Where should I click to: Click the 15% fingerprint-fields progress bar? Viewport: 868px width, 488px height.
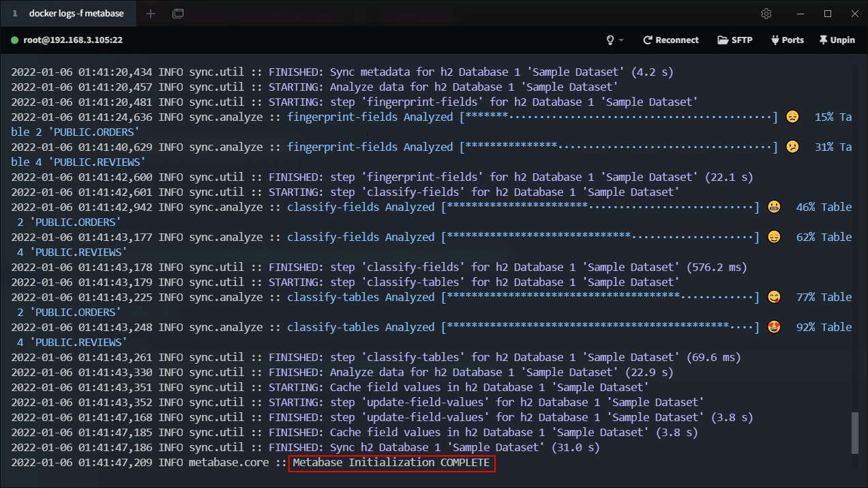click(618, 117)
